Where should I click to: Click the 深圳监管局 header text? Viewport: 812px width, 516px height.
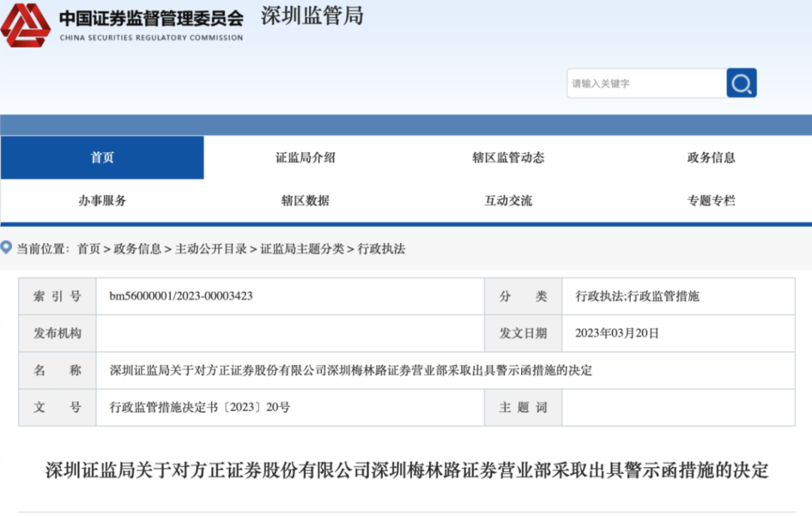click(312, 16)
